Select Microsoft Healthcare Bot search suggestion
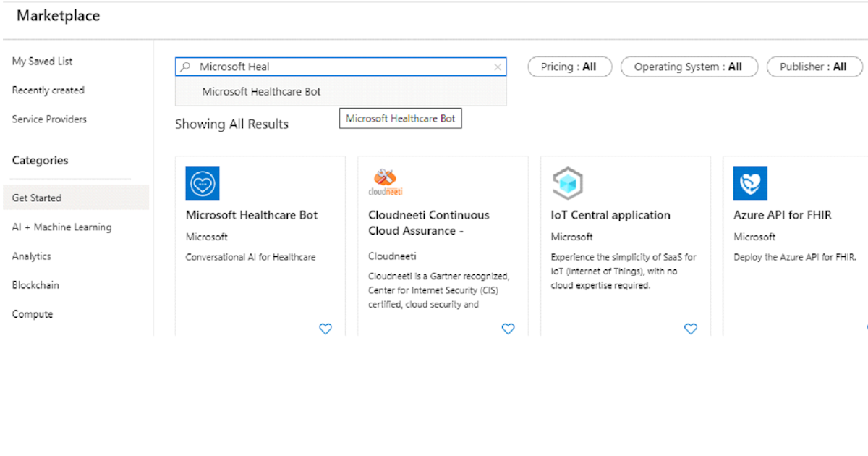Screen dimensions: 868x456 (x=341, y=91)
